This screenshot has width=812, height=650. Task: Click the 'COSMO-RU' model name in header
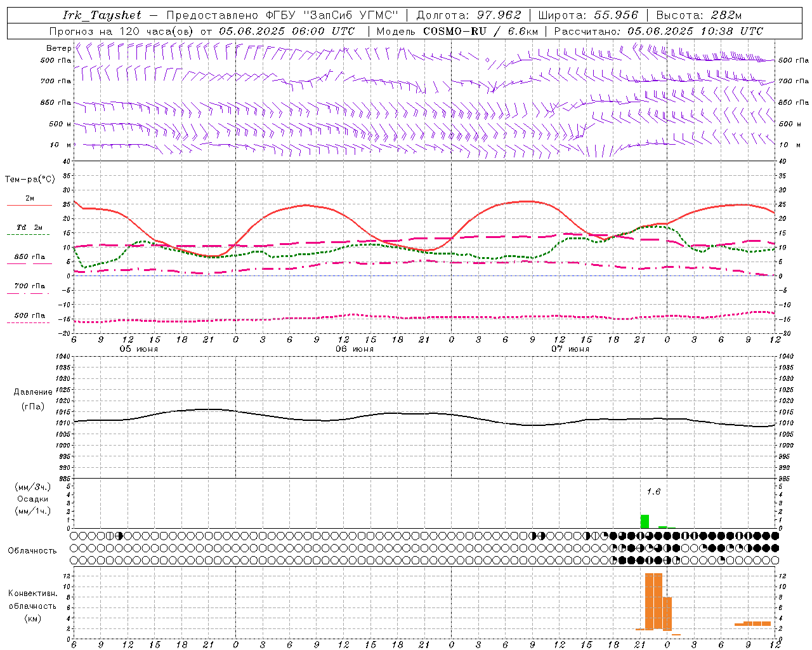click(x=454, y=31)
